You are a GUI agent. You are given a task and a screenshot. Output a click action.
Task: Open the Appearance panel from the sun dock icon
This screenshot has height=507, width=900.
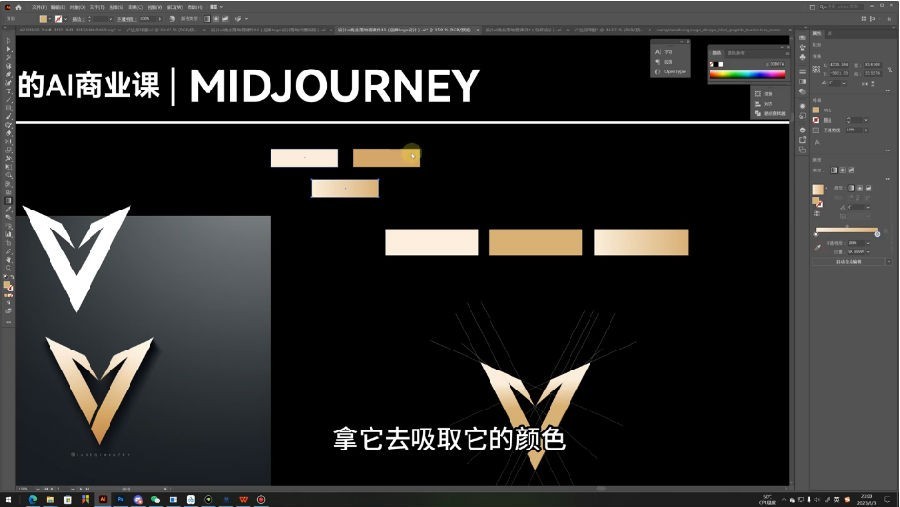click(x=802, y=106)
